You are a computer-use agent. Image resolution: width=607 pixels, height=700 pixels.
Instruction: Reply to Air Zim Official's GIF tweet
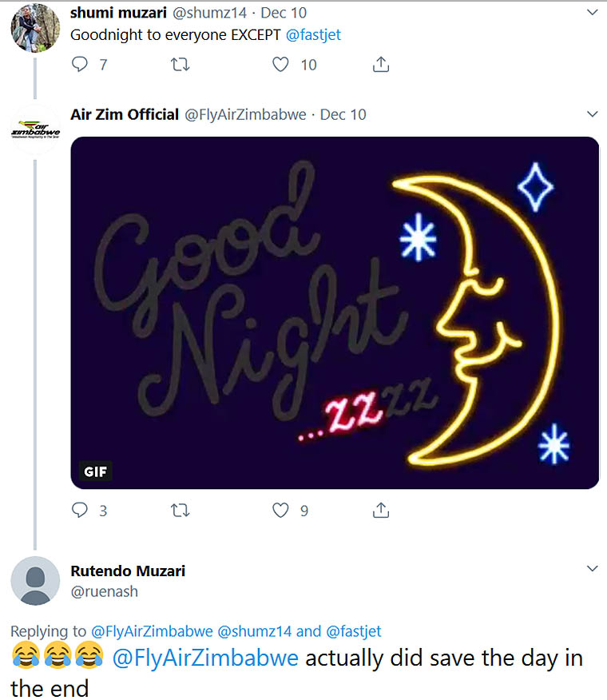coord(80,510)
